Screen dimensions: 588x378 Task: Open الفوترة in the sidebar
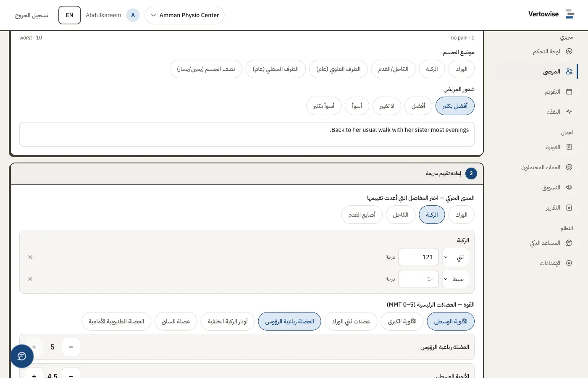click(538, 147)
